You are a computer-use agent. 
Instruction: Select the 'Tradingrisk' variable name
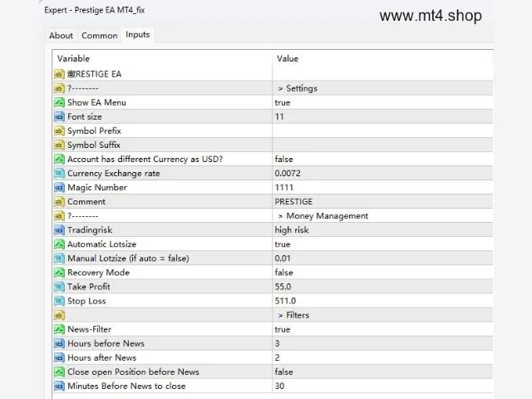90,230
